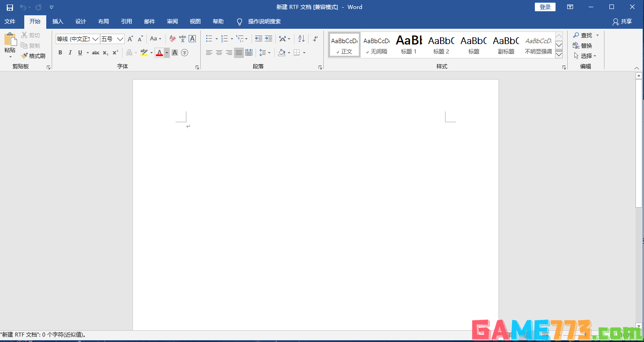This screenshot has width=644, height=342.
Task: Switch to the 审阅 (Review) tab
Action: pyautogui.click(x=172, y=22)
